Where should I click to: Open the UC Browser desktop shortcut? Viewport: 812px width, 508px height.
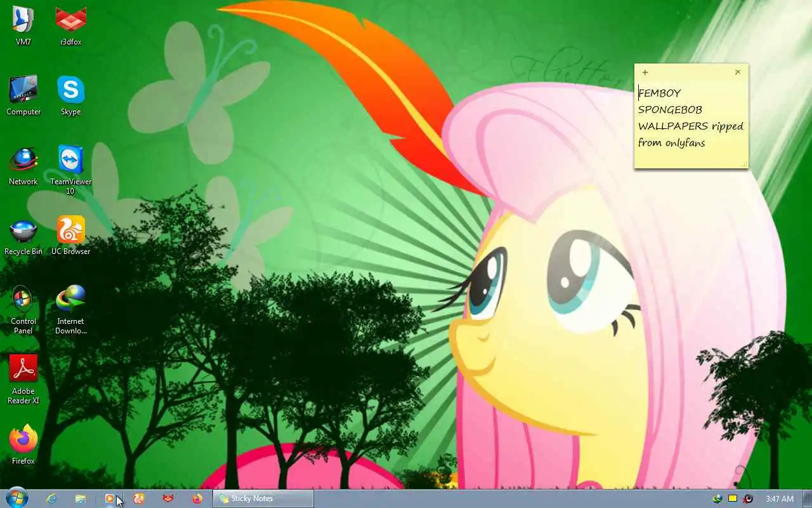coord(70,236)
